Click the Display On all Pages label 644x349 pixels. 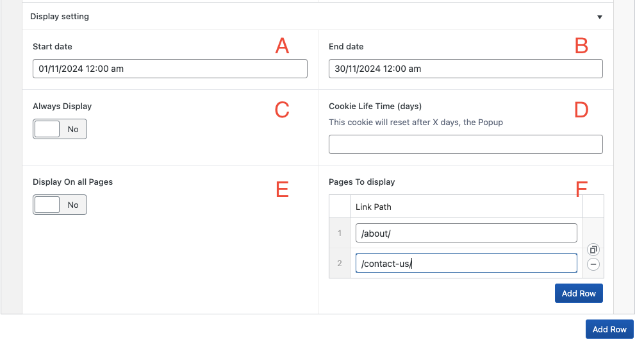(72, 182)
